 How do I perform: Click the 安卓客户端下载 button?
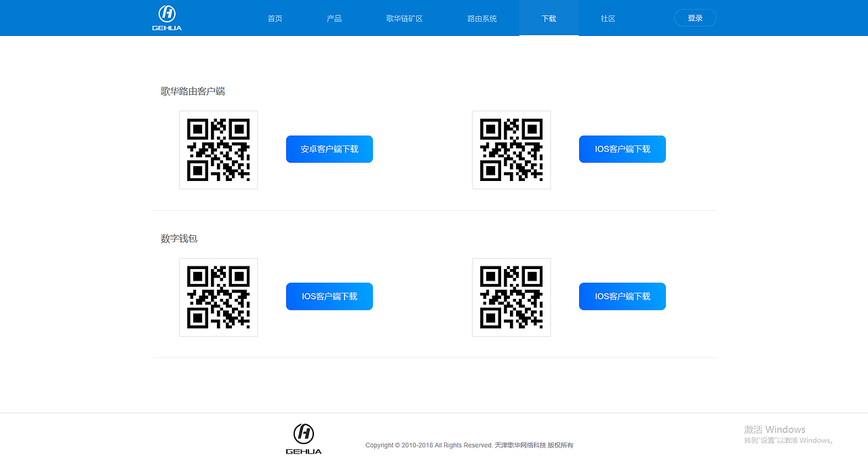tap(330, 149)
